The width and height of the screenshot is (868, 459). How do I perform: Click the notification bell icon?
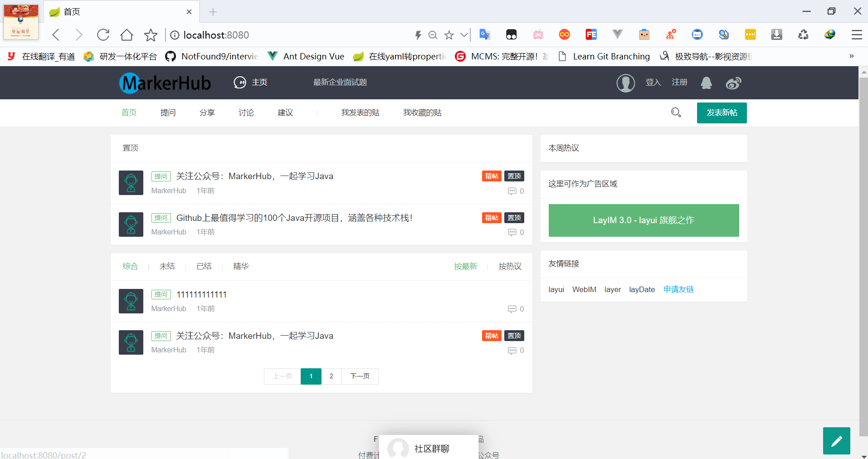tap(706, 83)
